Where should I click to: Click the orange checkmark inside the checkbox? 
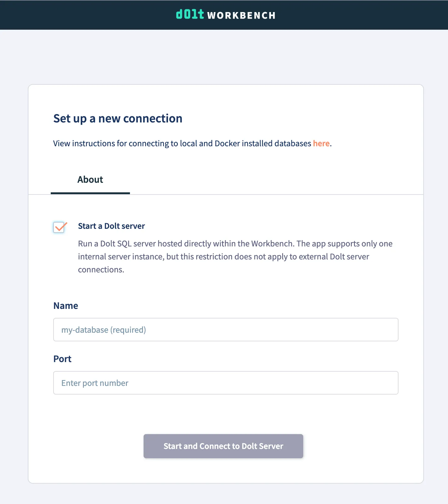click(59, 228)
